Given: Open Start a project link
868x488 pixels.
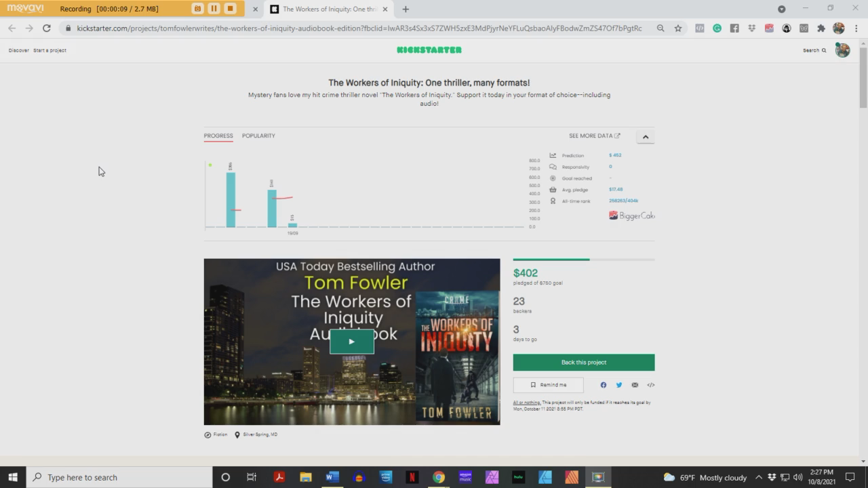Looking at the screenshot, I should tap(50, 50).
